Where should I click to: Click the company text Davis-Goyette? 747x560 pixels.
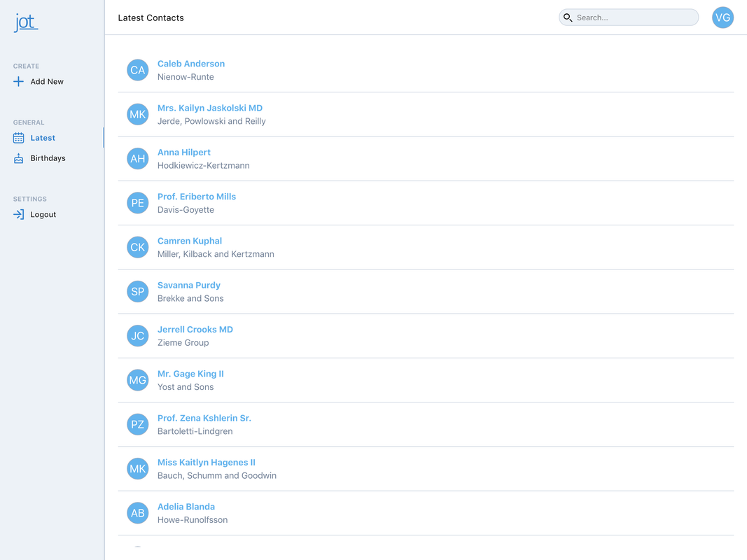pyautogui.click(x=186, y=210)
